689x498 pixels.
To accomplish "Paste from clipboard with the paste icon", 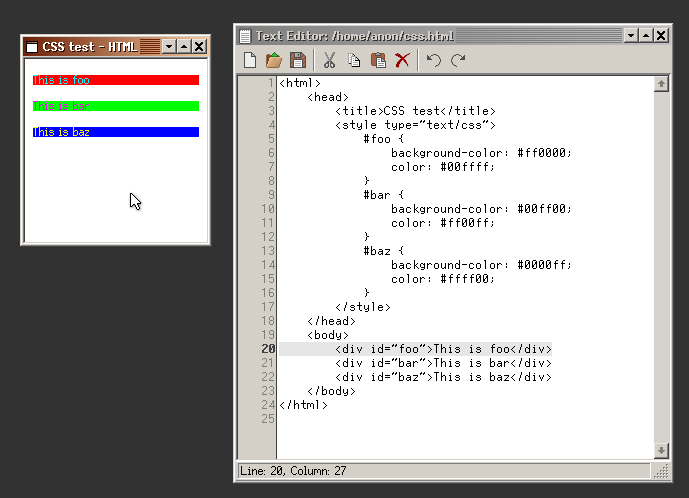I will (x=378, y=60).
